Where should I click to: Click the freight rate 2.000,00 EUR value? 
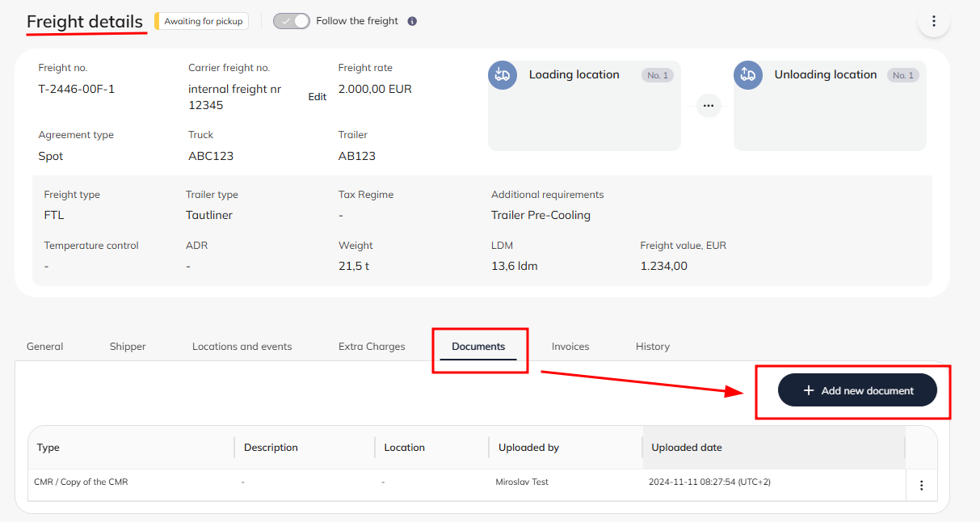click(x=375, y=89)
